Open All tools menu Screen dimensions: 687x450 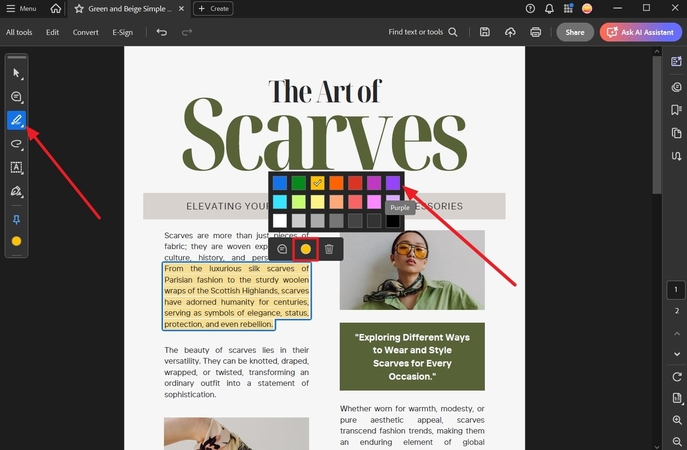pos(19,32)
